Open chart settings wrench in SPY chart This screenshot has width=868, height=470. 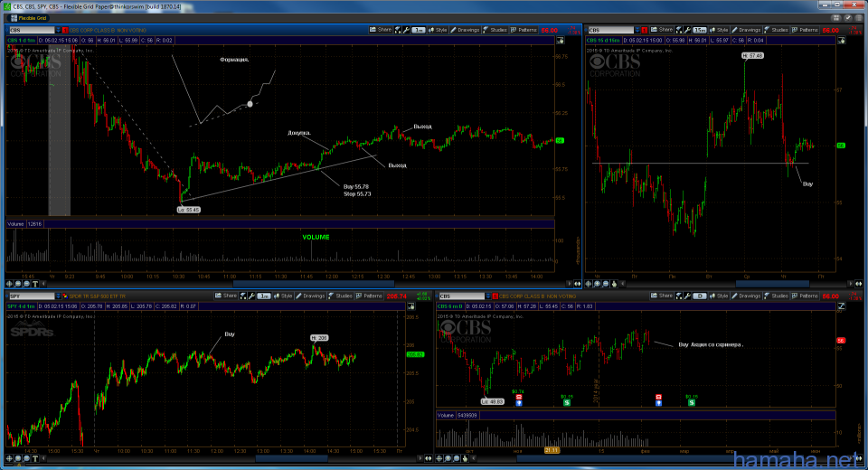click(251, 296)
